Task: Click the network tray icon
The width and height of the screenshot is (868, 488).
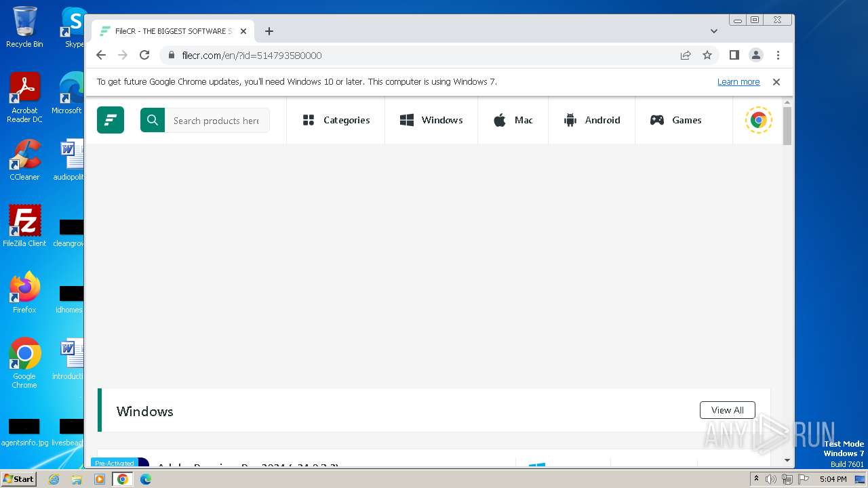Action: point(787,479)
